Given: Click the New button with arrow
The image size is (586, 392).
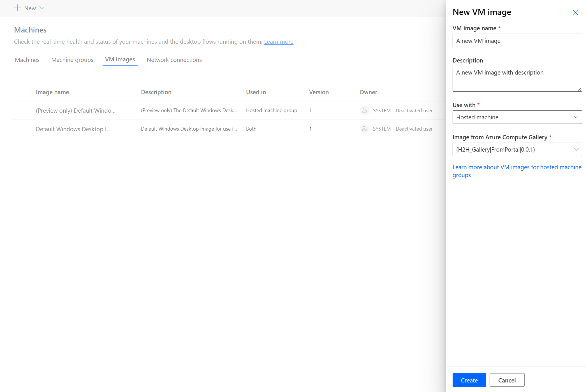Looking at the screenshot, I should (29, 8).
